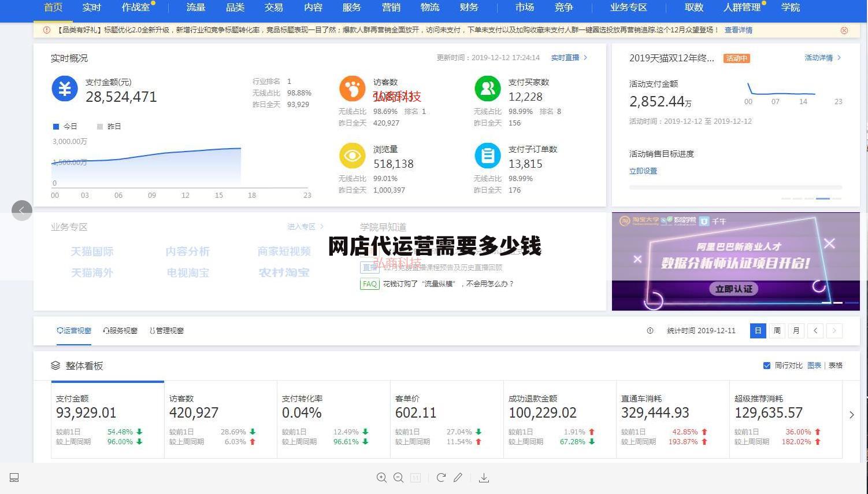Click the pencil edit icon
Image resolution: width=868 pixels, height=494 pixels.
point(458,478)
